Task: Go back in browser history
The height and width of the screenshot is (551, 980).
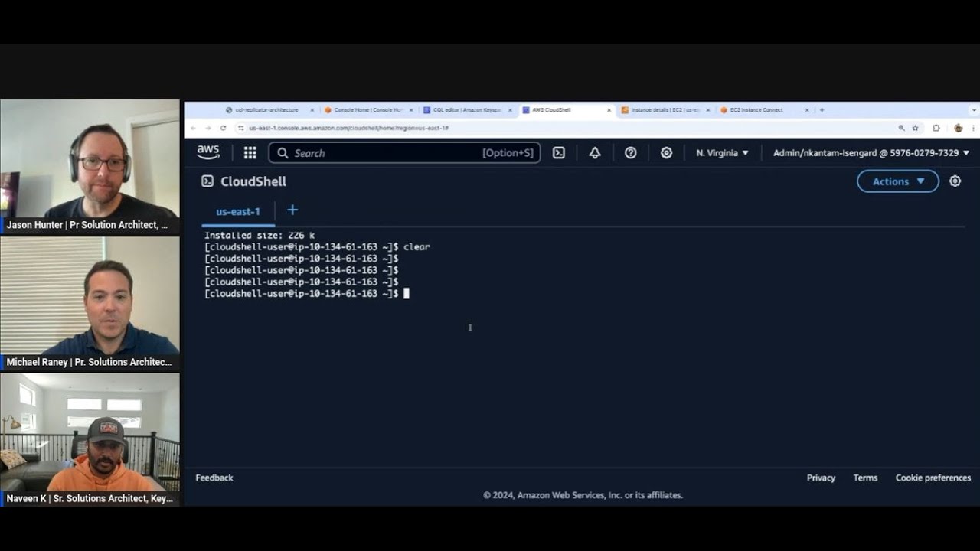Action: pyautogui.click(x=193, y=128)
